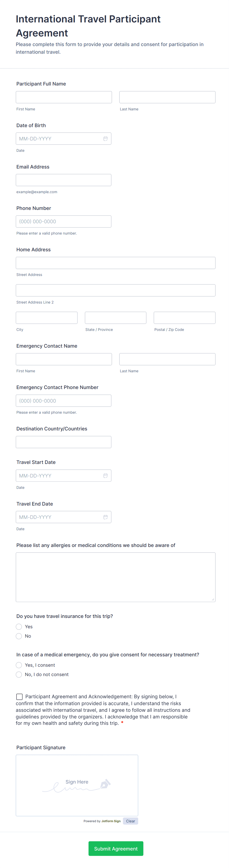This screenshot has height=868, width=229.
Task: Select Yes for travel insurance
Action: pos(19,626)
